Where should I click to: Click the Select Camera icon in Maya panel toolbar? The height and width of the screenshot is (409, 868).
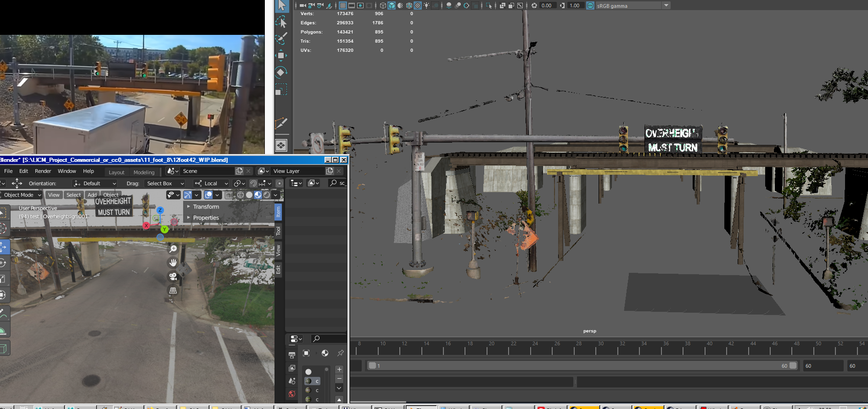pyautogui.click(x=302, y=6)
